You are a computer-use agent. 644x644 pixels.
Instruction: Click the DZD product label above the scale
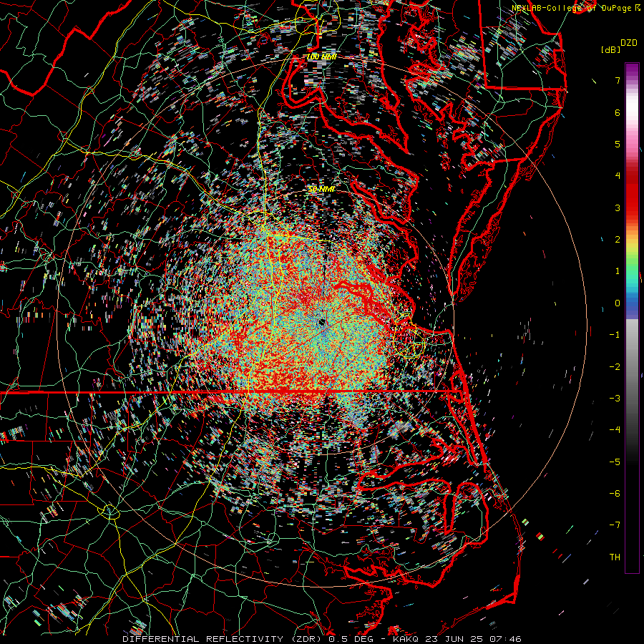(x=629, y=43)
